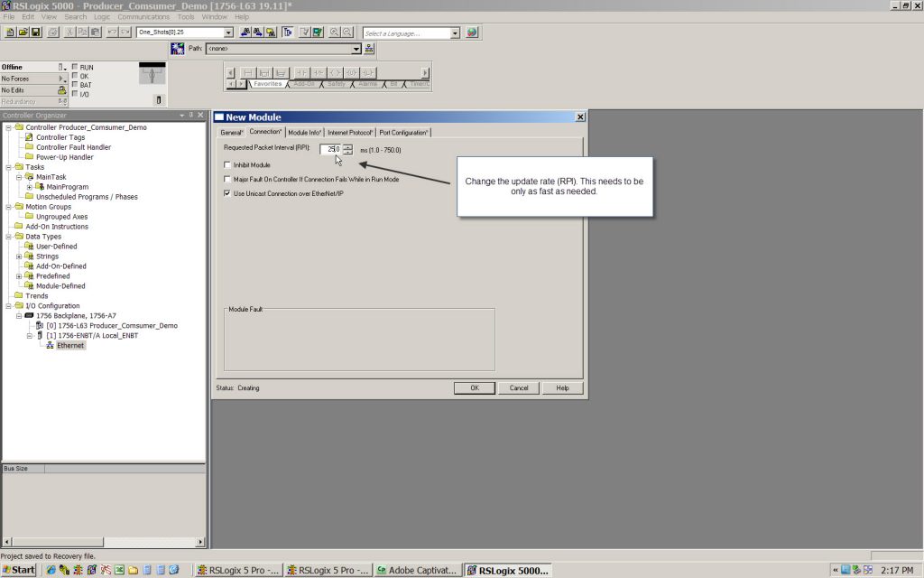This screenshot has width=924, height=578.
Task: Open the Select a Language dropdown
Action: click(x=455, y=33)
